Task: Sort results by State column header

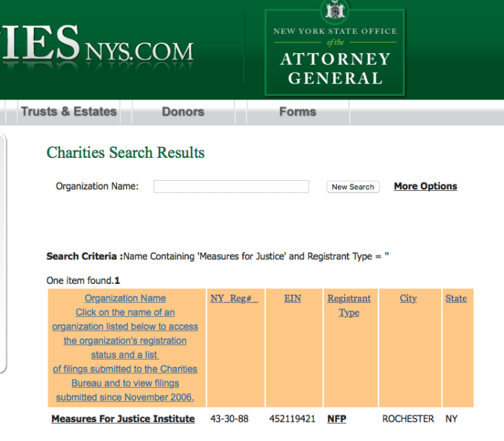Action: 456,298
